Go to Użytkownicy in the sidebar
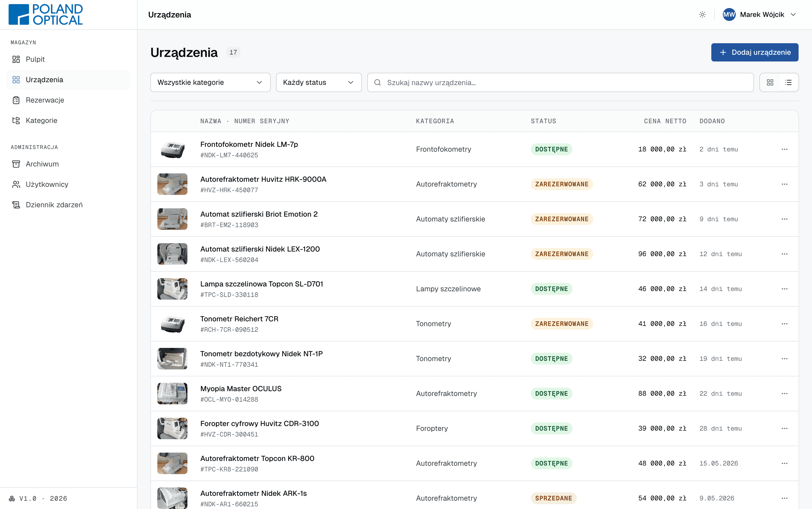812x509 pixels. click(68, 184)
